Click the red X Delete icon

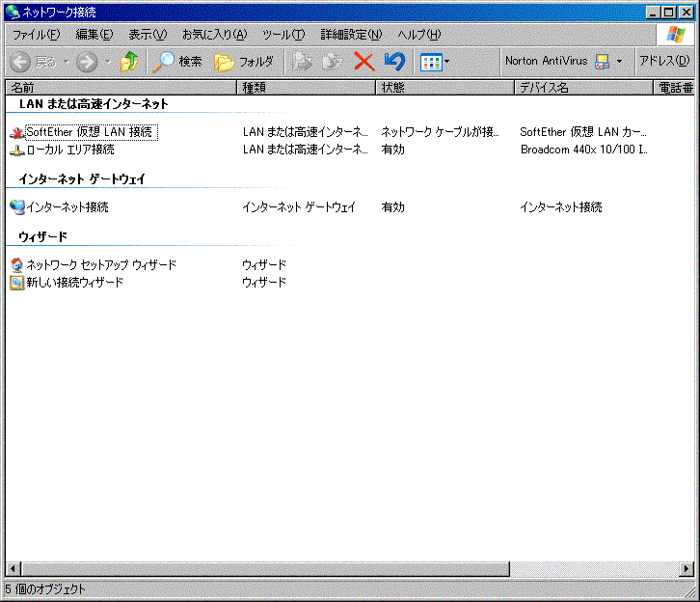coord(363,62)
